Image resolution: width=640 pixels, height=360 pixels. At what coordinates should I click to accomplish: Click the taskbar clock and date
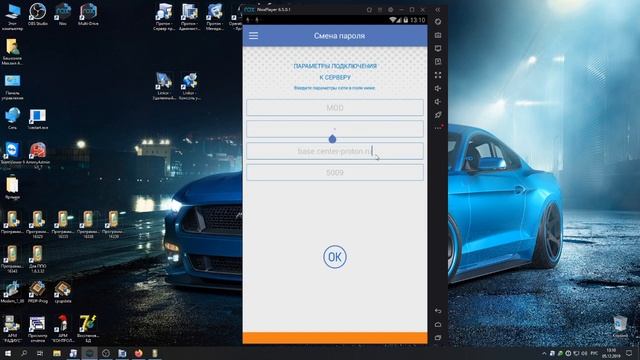tap(611, 353)
